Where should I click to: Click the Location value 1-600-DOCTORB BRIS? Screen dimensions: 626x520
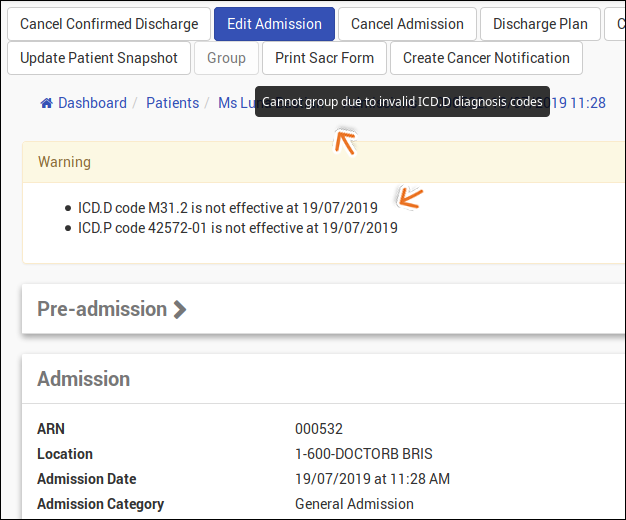coord(364,454)
